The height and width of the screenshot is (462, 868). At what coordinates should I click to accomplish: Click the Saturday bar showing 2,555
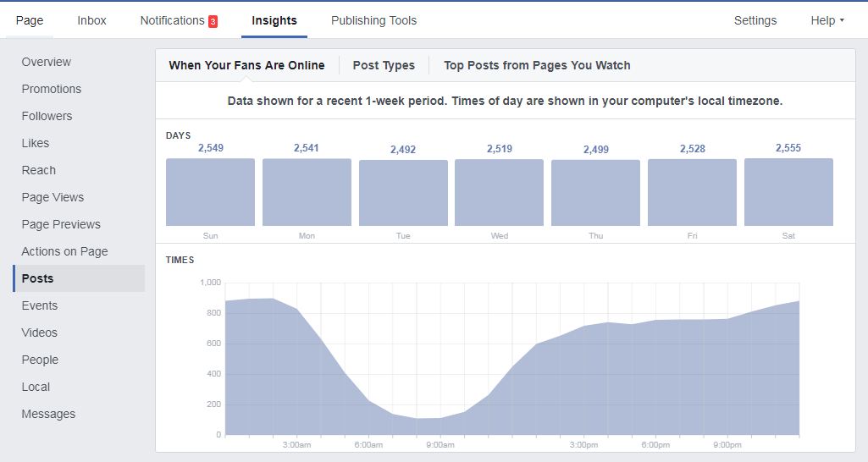click(788, 192)
